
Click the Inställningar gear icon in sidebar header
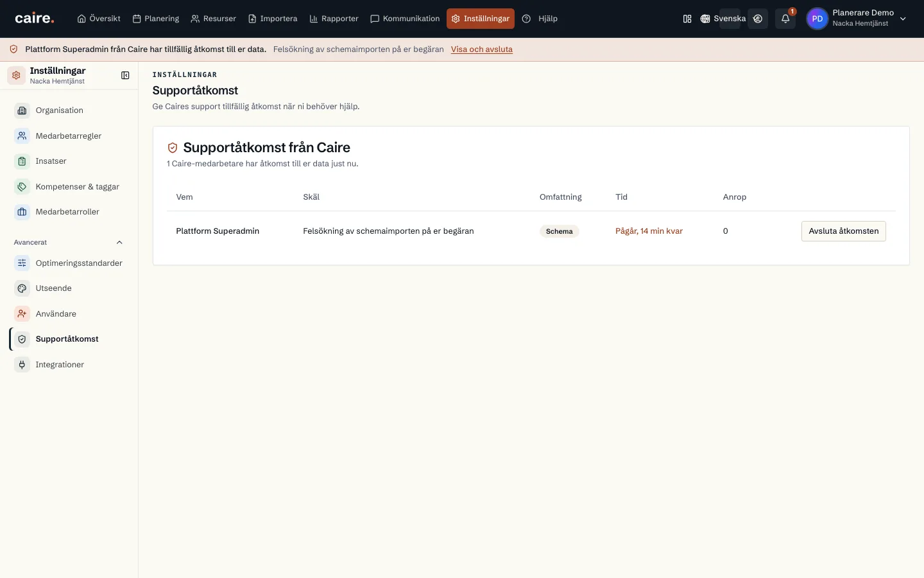pyautogui.click(x=16, y=75)
